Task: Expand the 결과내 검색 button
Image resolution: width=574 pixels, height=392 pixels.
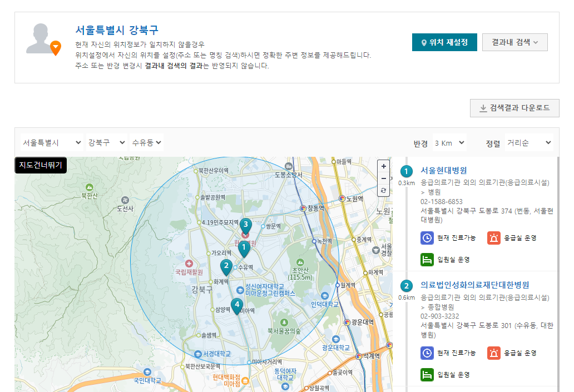Action: point(514,42)
